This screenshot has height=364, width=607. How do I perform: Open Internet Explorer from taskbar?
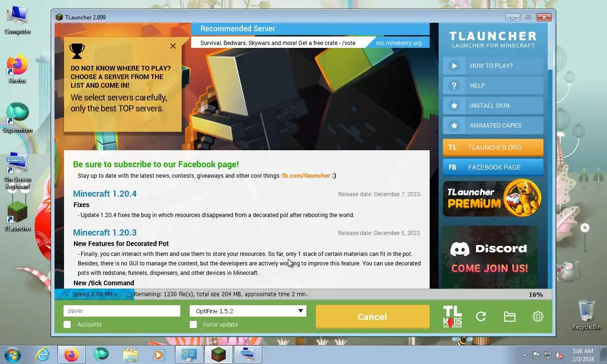point(42,355)
